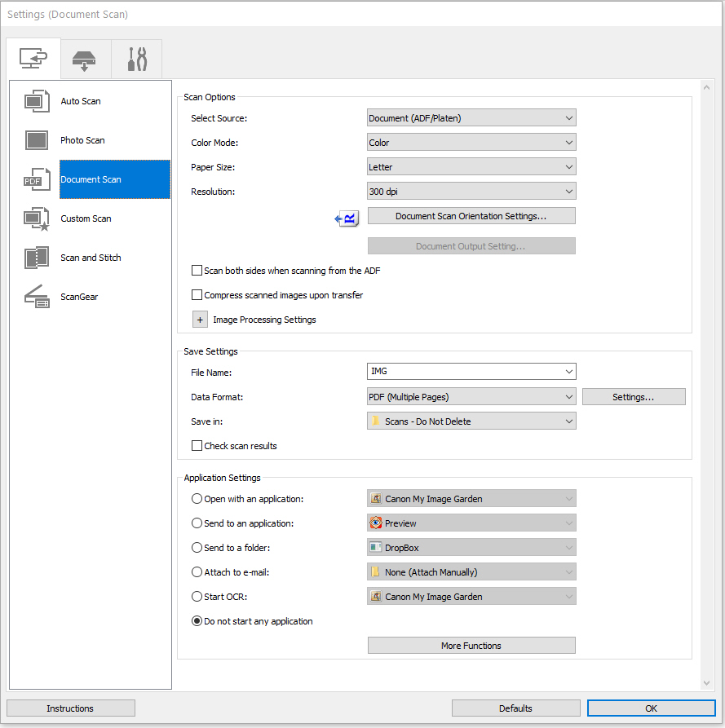Enable Compress scanned images upon transfer

pyautogui.click(x=197, y=295)
